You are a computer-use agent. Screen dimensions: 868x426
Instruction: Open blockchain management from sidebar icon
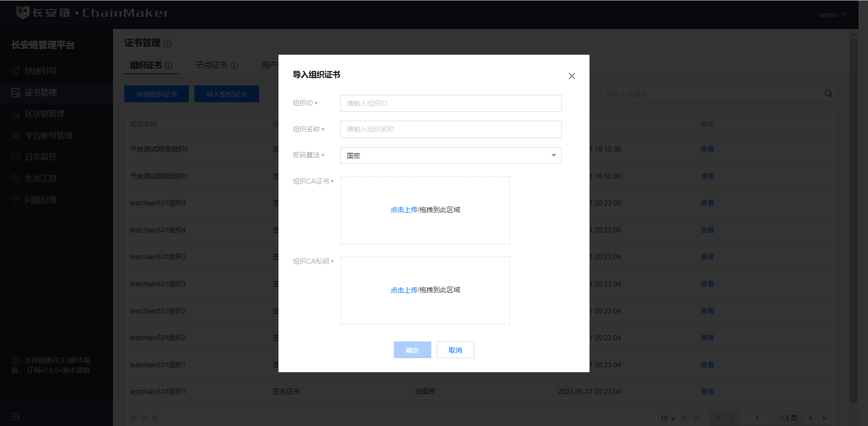coord(16,114)
